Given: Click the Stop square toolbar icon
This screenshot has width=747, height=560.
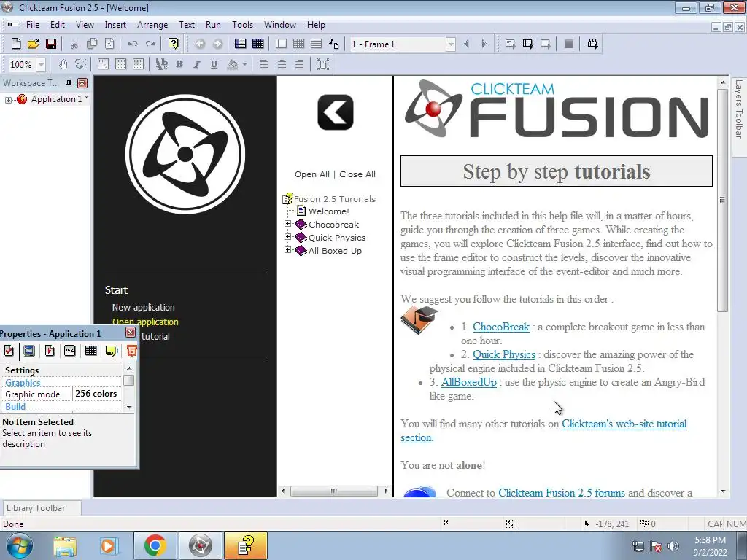Looking at the screenshot, I should 569,44.
